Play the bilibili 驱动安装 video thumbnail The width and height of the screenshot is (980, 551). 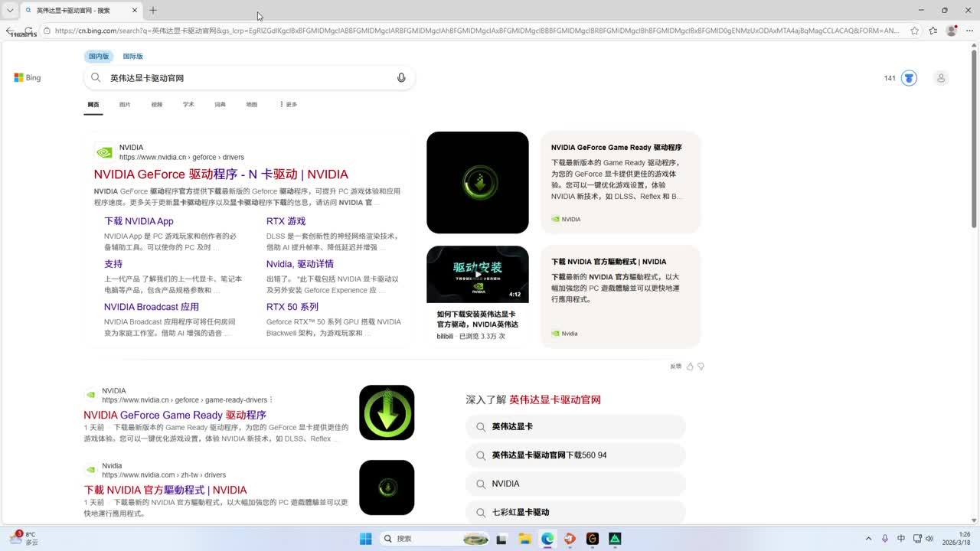[x=477, y=274]
